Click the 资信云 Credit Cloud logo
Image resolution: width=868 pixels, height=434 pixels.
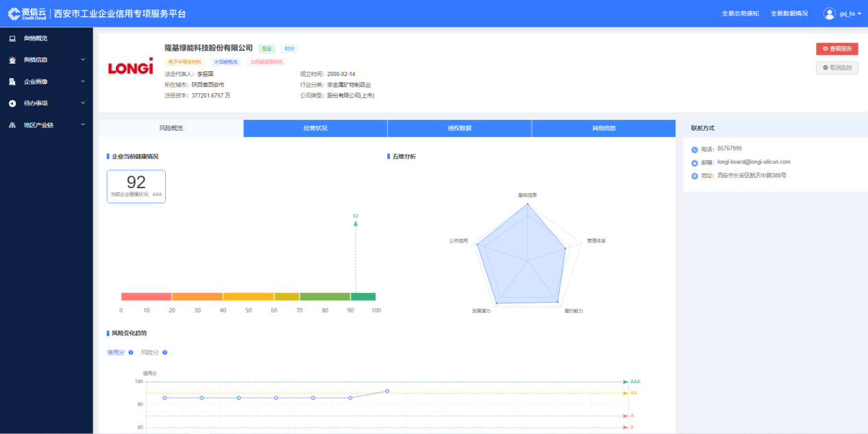point(26,14)
